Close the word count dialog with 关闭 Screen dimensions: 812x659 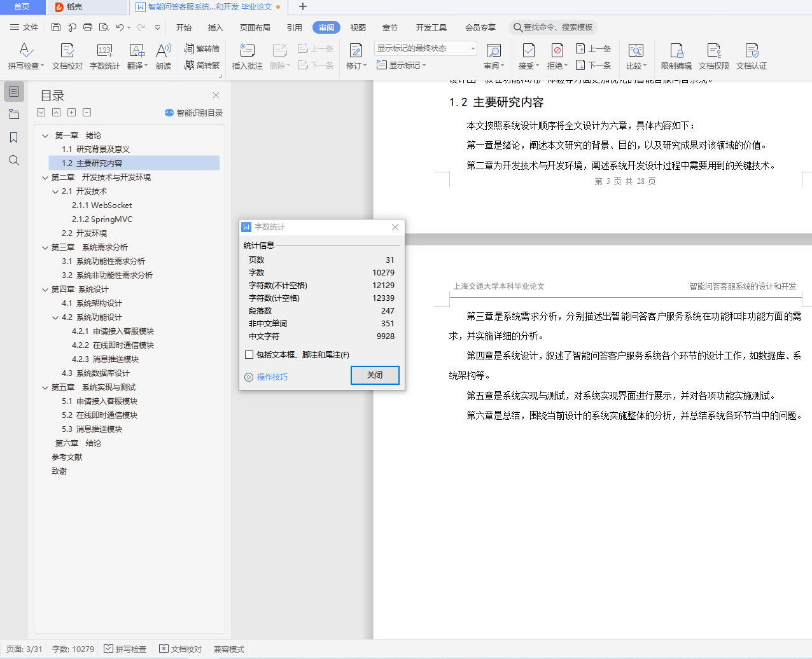pyautogui.click(x=375, y=375)
